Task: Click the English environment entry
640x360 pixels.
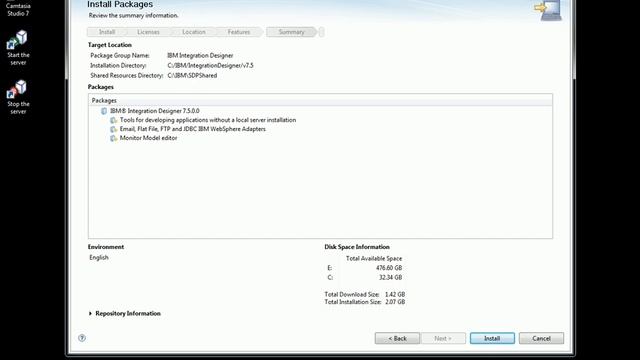Action: pos(99,258)
